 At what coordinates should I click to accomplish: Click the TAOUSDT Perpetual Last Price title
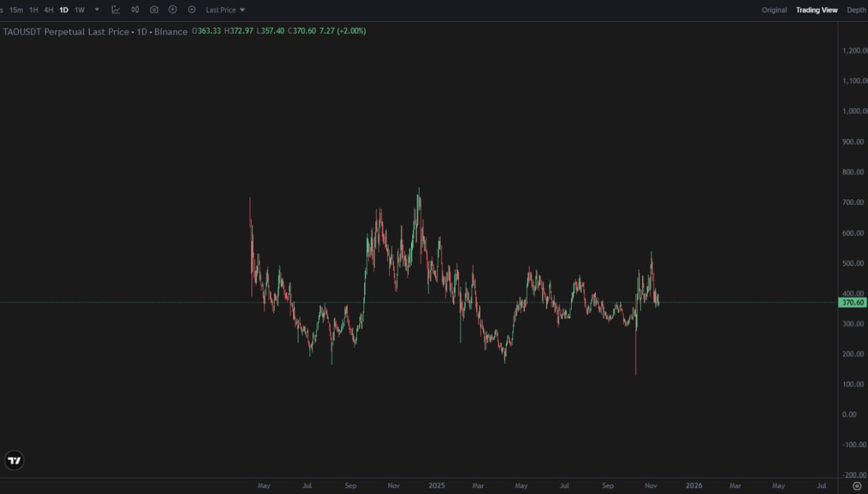tap(66, 31)
